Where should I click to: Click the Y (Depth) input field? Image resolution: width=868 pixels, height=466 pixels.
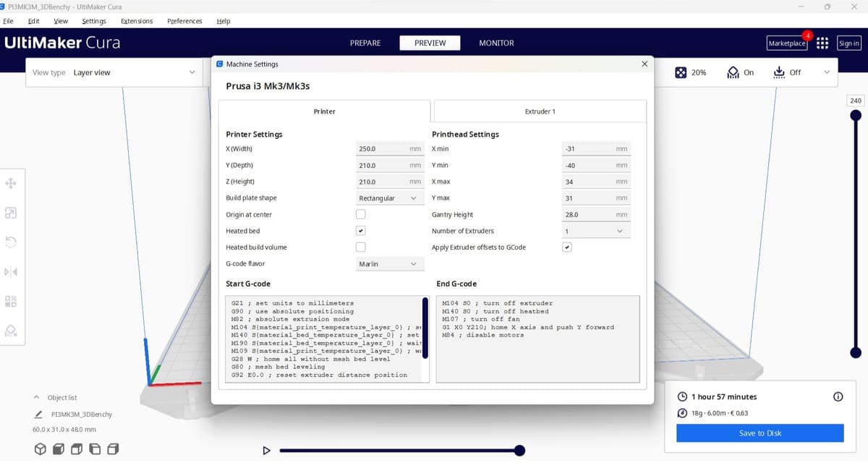click(x=390, y=166)
